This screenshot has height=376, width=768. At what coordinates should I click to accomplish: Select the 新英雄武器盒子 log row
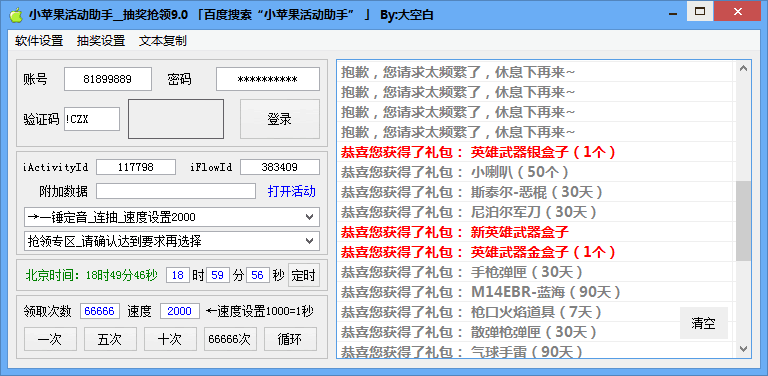click(x=536, y=232)
